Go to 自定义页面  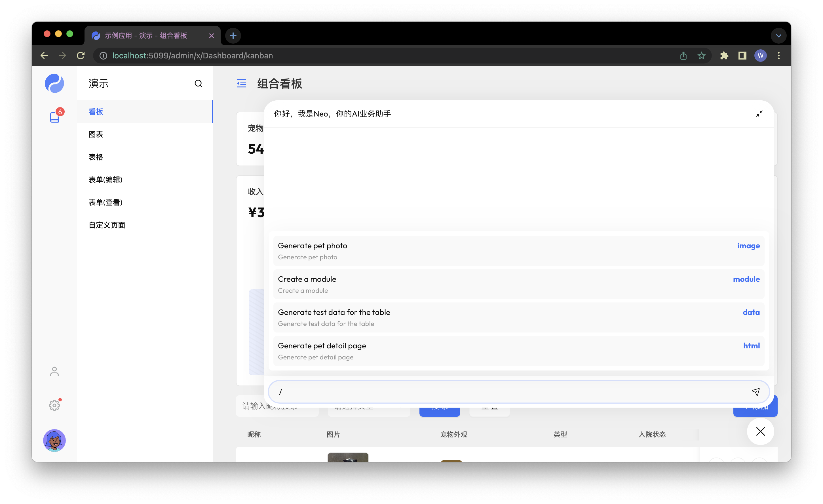click(x=107, y=225)
